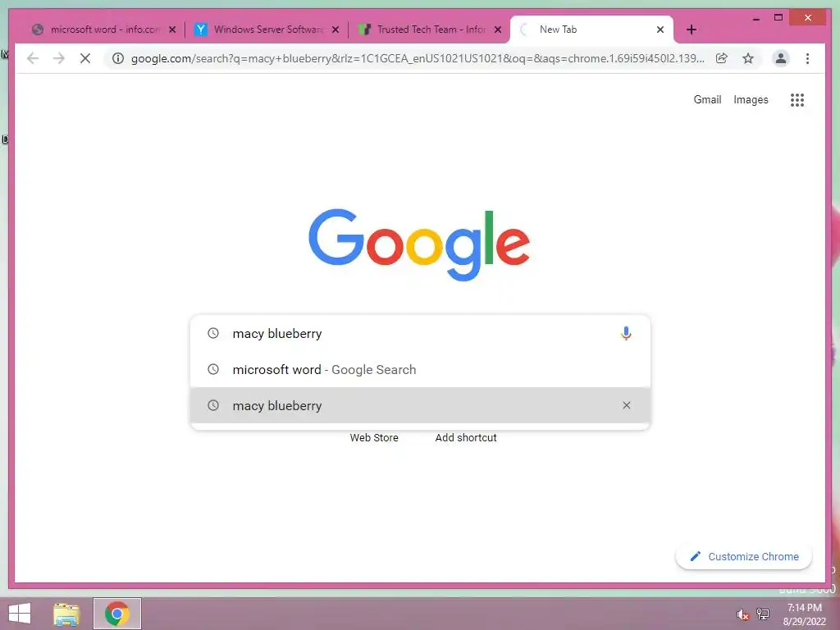The image size is (840, 630).
Task: Minimize the Chrome window
Action: 756,18
